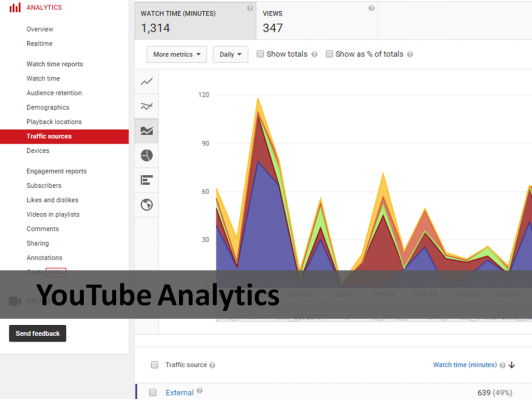
Task: Click the Traffic source column header
Action: [x=186, y=365]
